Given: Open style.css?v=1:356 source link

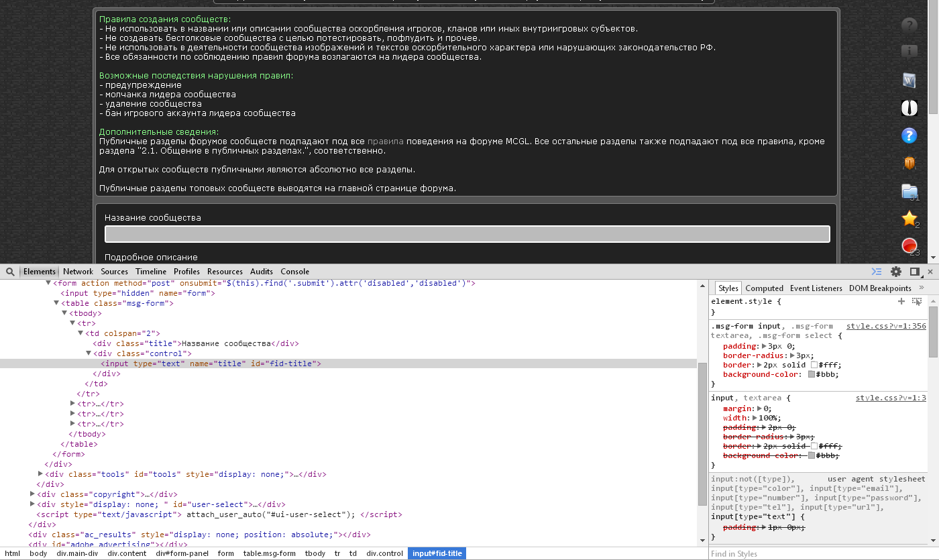Looking at the screenshot, I should coord(885,326).
